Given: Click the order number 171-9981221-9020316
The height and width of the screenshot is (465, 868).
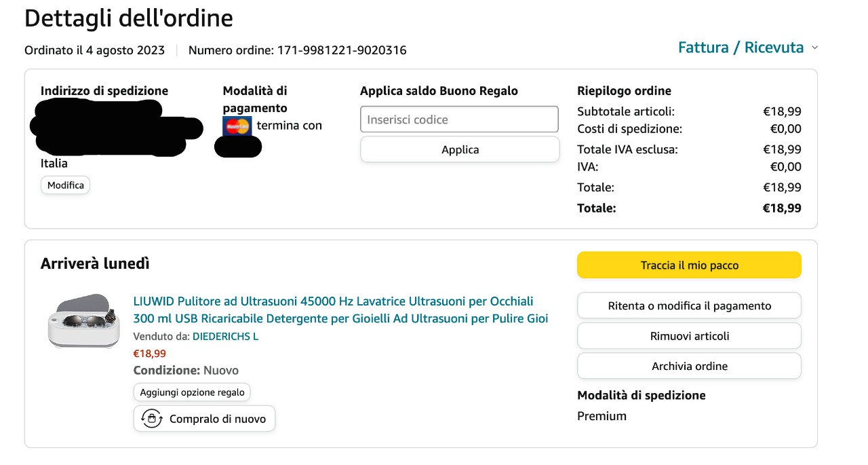Looking at the screenshot, I should click(x=342, y=50).
